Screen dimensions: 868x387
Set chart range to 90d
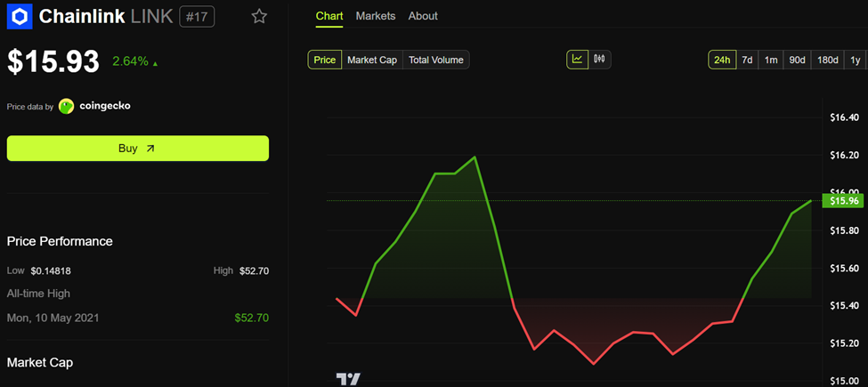tap(797, 60)
